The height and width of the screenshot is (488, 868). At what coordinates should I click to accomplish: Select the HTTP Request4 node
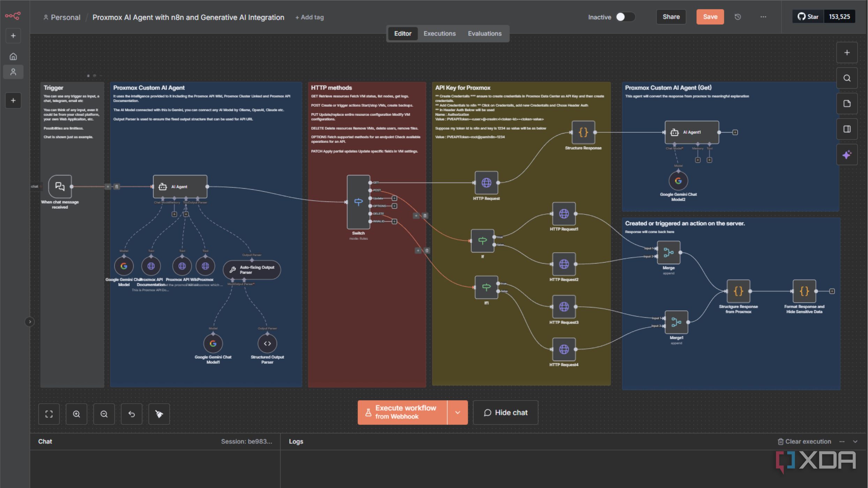click(x=564, y=349)
